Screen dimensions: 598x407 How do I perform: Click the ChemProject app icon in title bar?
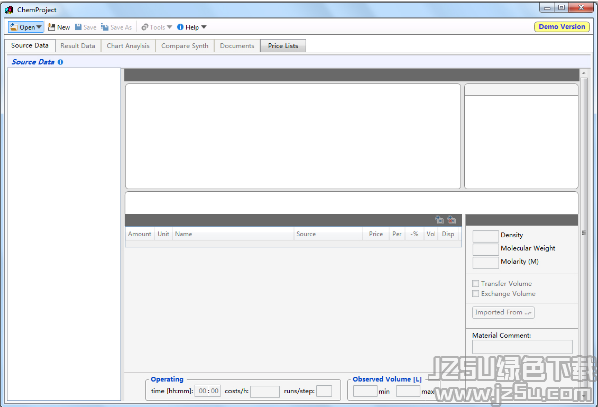[x=9, y=10]
